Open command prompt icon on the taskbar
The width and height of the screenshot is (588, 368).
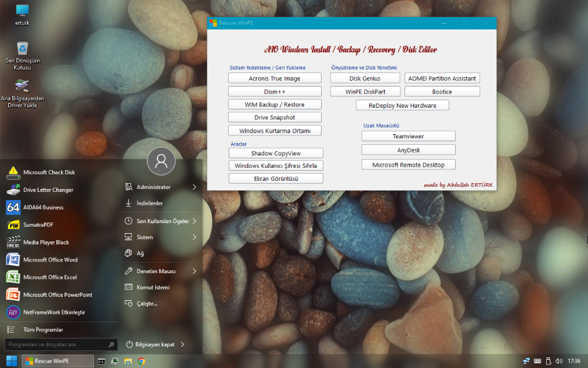click(101, 362)
